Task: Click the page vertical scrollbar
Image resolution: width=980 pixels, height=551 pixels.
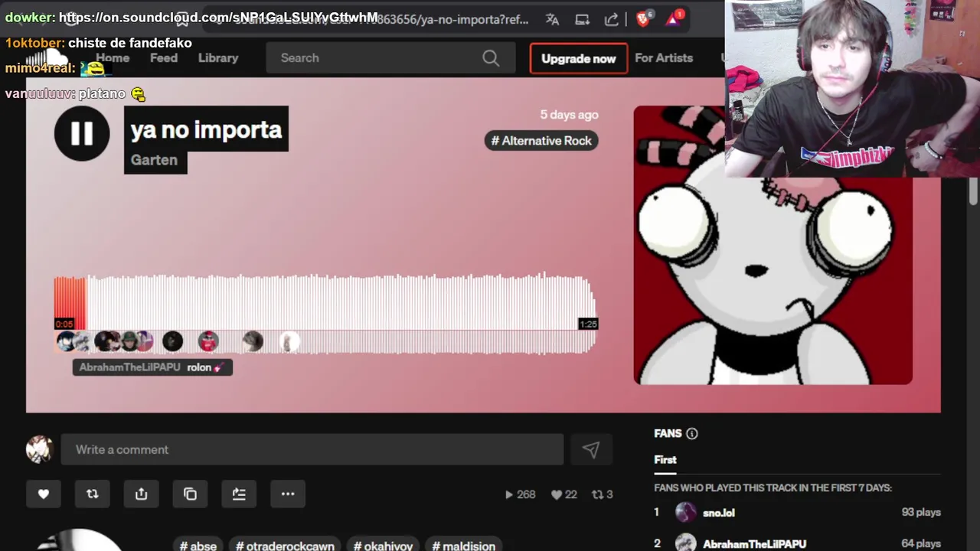Action: [x=973, y=191]
